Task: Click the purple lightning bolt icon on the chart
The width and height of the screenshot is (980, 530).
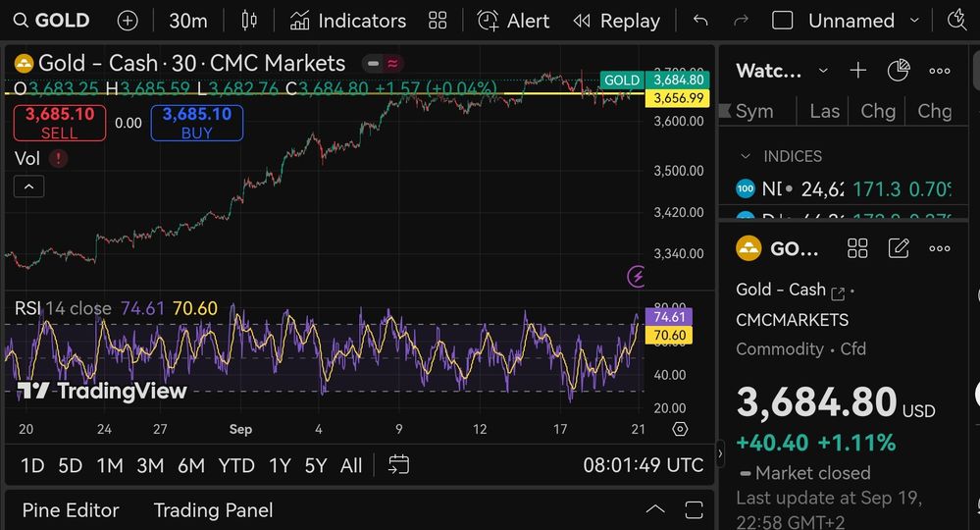Action: (x=637, y=276)
